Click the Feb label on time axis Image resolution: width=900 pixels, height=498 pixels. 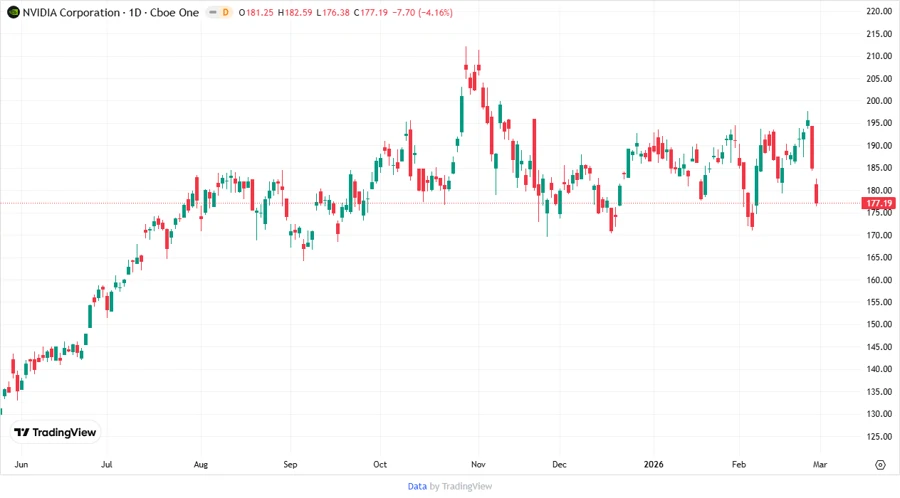click(739, 464)
